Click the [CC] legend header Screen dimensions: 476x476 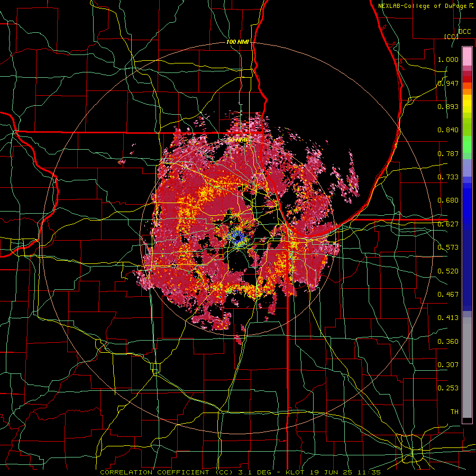point(451,36)
